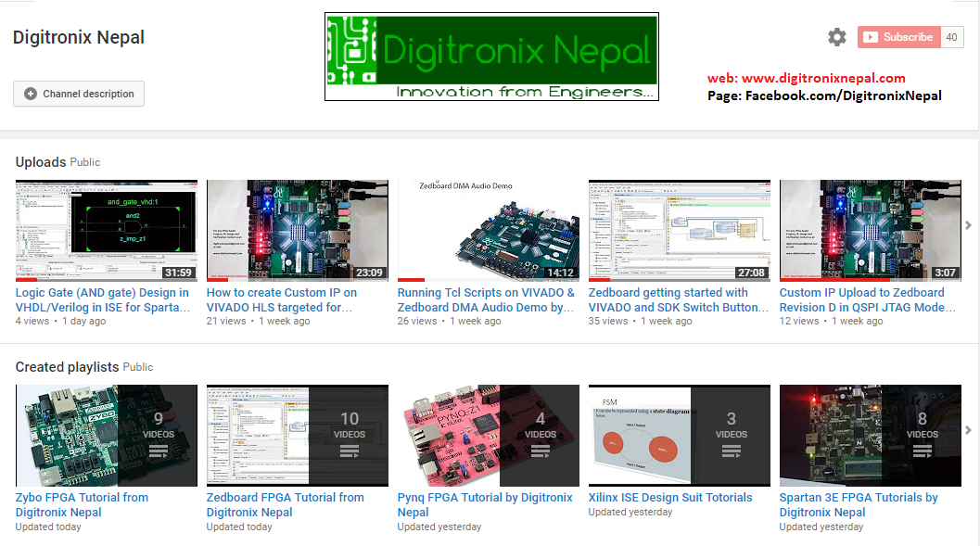Open Zybo FPGA playlist thumbnail with 9 videos
The width and height of the screenshot is (980, 546).
point(107,436)
